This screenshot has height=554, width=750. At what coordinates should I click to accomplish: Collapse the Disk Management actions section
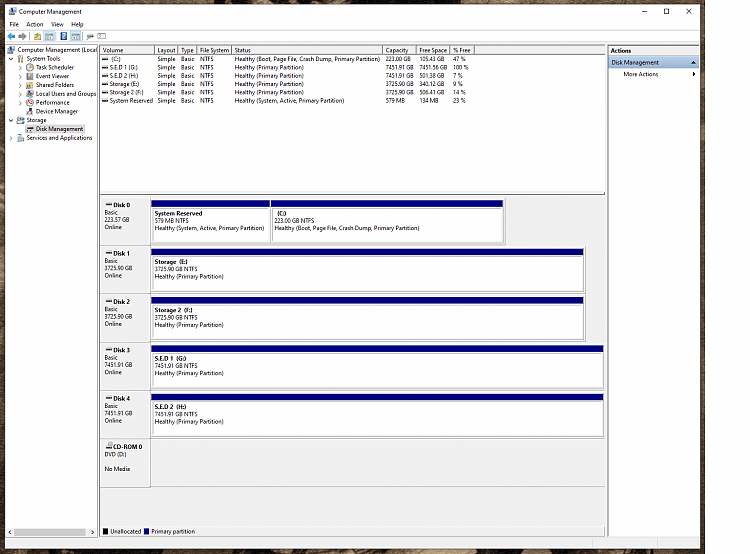pyautogui.click(x=693, y=63)
